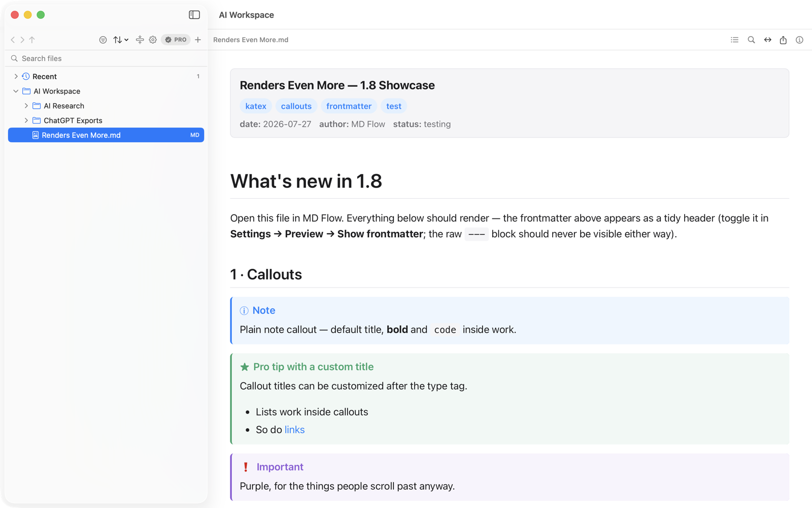Click the 'What's new in 1.8' heading
Screen dimensions: 812x508
(x=306, y=181)
